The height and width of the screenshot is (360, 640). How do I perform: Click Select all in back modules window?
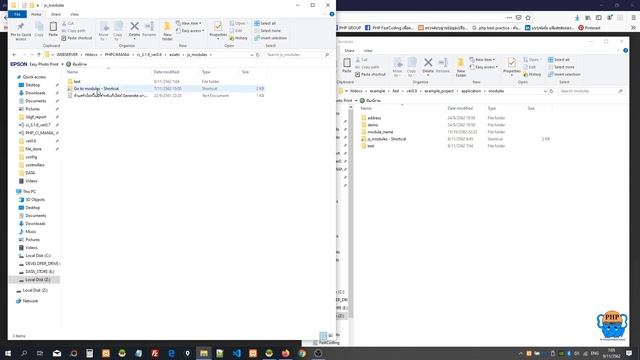coord(559,60)
